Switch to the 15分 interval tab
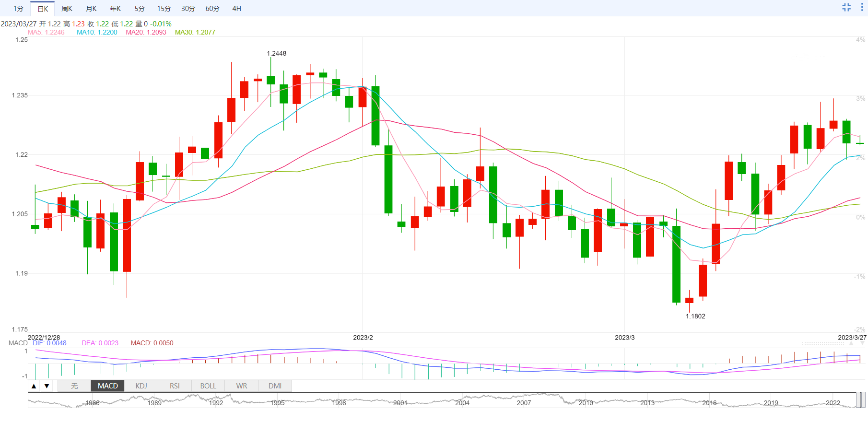The image size is (868, 422). (164, 9)
